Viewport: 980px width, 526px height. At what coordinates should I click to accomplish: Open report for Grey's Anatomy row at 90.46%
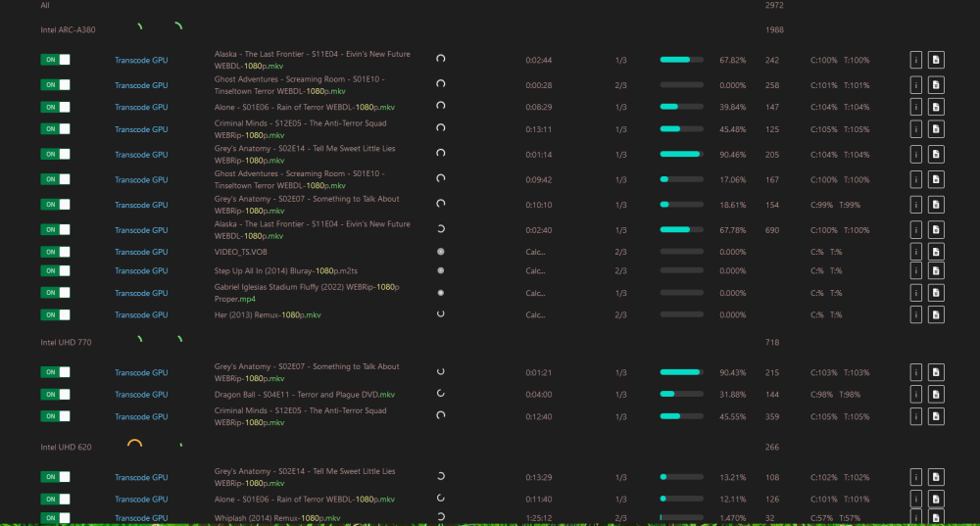pyautogui.click(x=936, y=155)
